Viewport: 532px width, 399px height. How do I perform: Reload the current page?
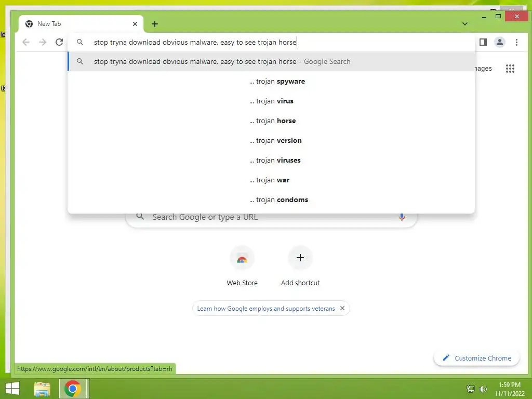59,42
